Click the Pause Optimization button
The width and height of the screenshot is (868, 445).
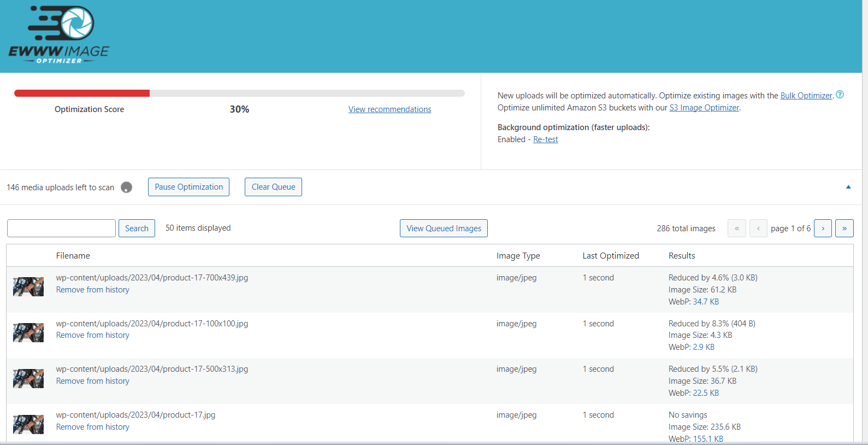coord(188,187)
